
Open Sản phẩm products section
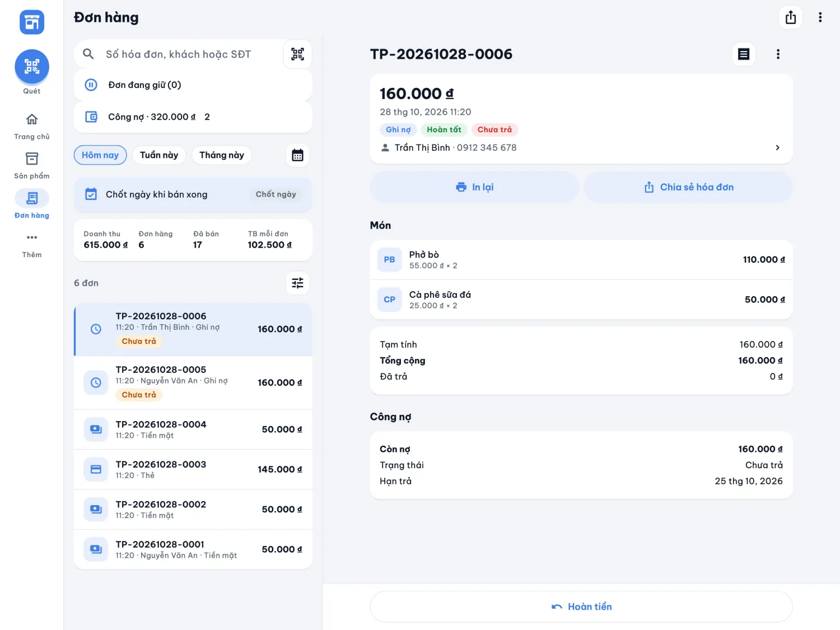[x=32, y=165]
